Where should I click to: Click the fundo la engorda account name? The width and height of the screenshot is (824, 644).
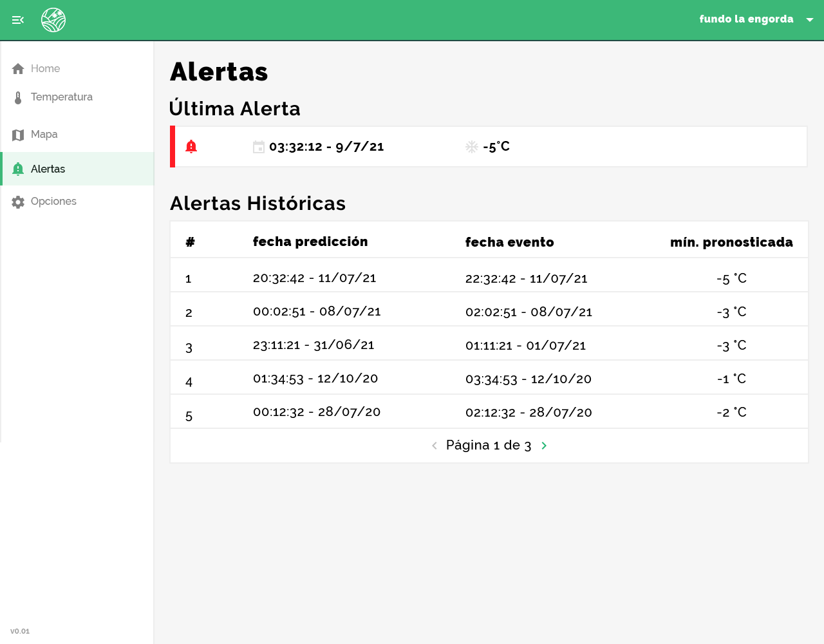click(746, 19)
